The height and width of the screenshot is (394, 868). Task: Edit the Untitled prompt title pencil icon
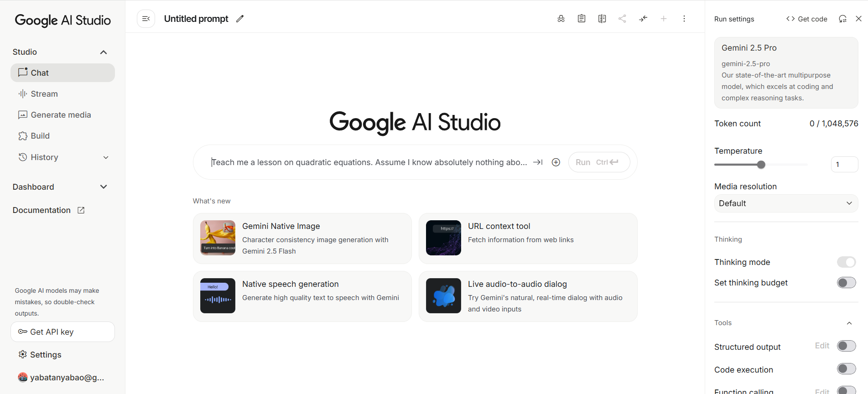[240, 19]
